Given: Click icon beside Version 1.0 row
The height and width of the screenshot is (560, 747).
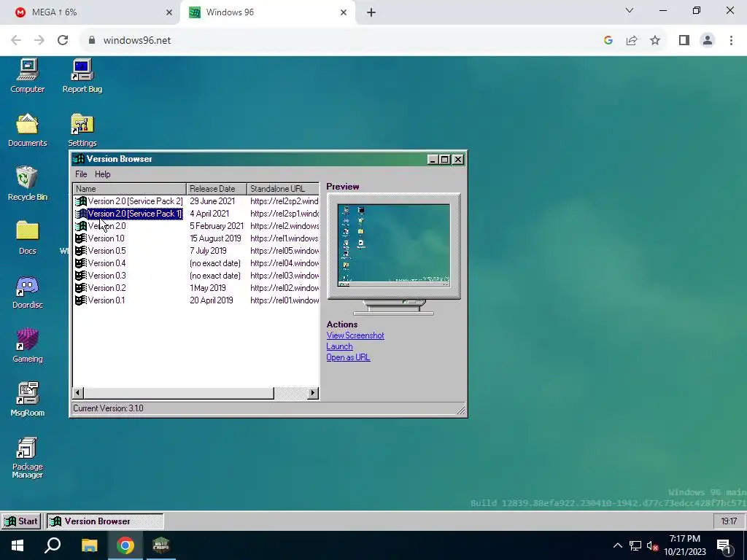Looking at the screenshot, I should (x=81, y=238).
